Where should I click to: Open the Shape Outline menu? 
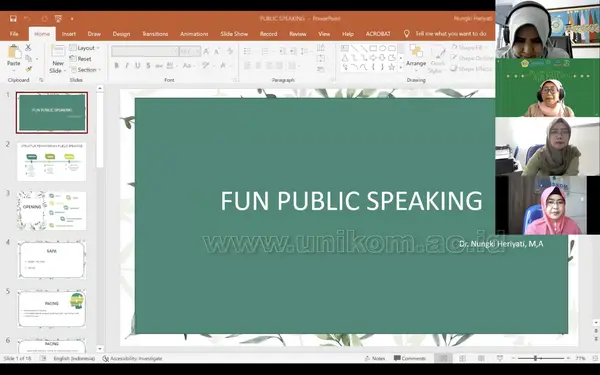(471, 58)
